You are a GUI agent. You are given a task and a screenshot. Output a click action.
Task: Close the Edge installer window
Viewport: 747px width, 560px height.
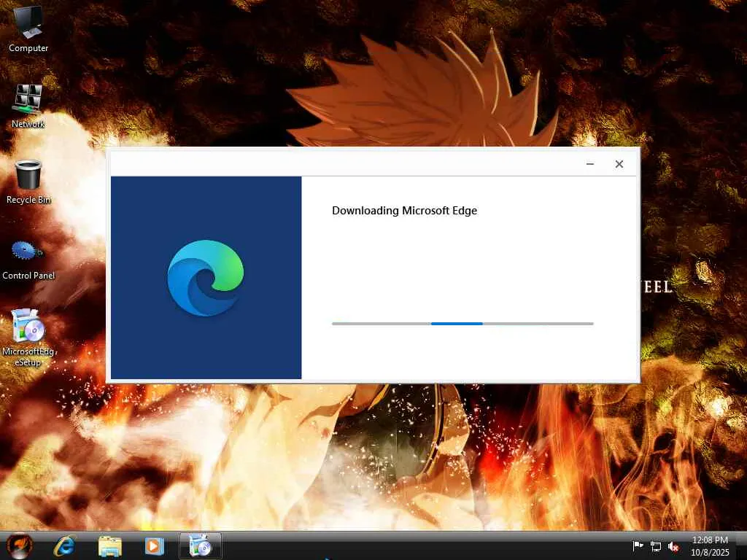tap(619, 164)
